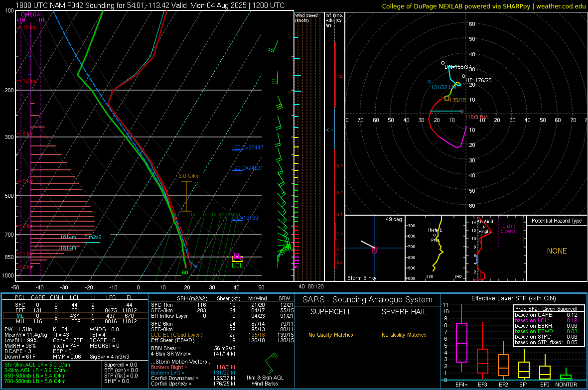Select the SFC parcel row
Viewport: 588px width, 390px height.
pyautogui.click(x=75, y=305)
